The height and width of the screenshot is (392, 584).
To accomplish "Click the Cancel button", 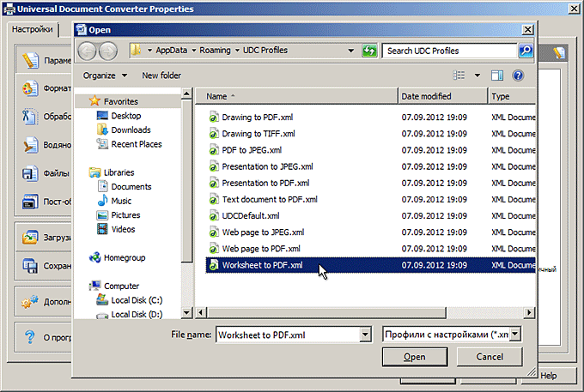I will pos(490,357).
